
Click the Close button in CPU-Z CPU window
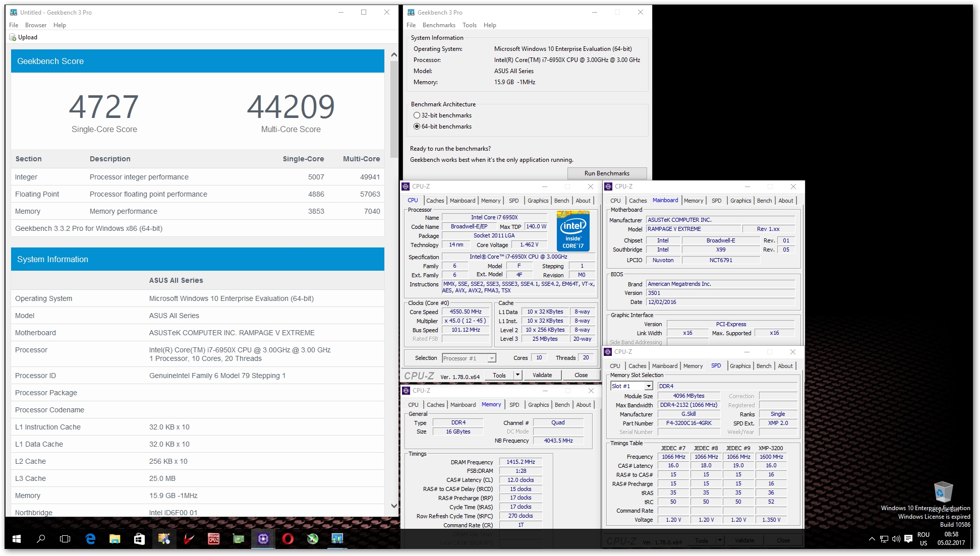point(581,375)
